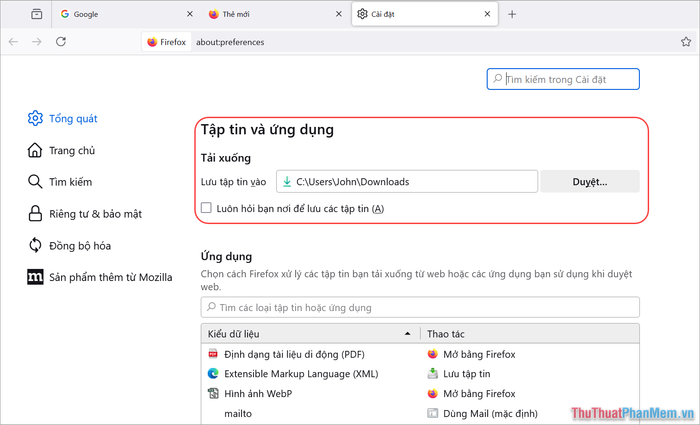Click the Firefox identity icon in the address bar
This screenshot has width=700, height=425.
tap(167, 42)
